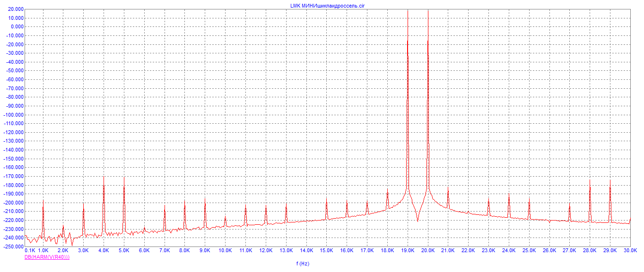Select the 28.0K frequency tick label
This screenshot has height=272, width=644.
[590, 250]
